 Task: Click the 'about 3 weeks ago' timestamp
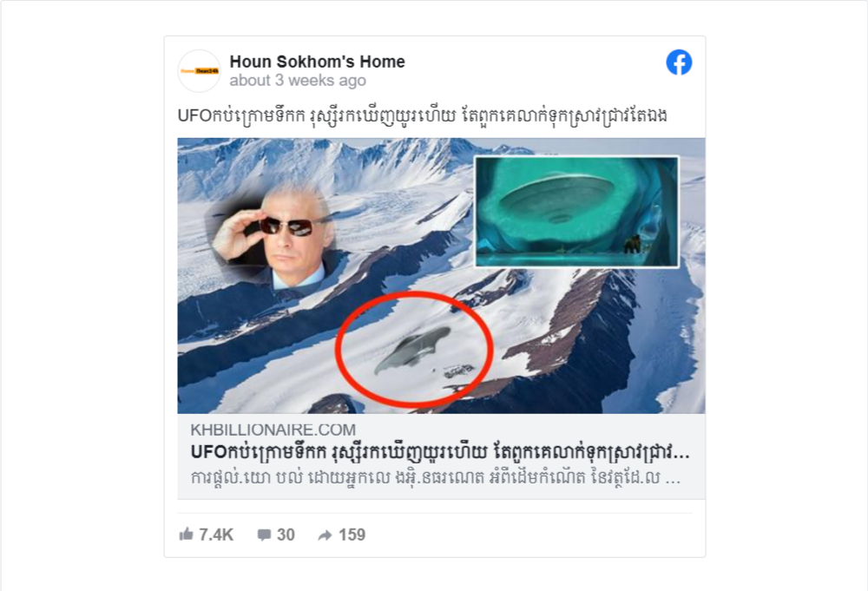pos(298,81)
